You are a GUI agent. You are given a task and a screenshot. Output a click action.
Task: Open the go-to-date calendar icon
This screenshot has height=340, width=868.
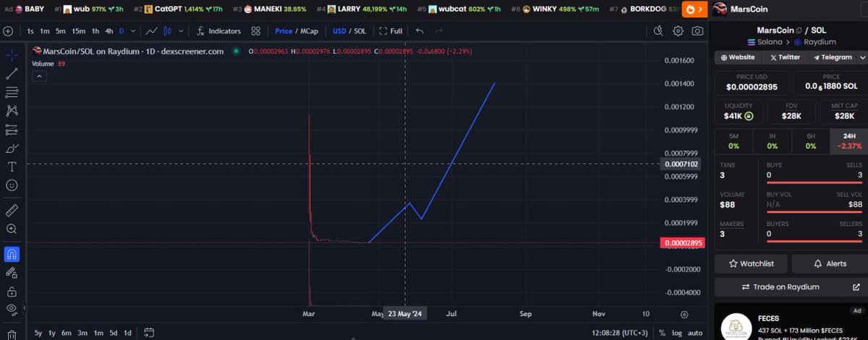click(x=148, y=333)
